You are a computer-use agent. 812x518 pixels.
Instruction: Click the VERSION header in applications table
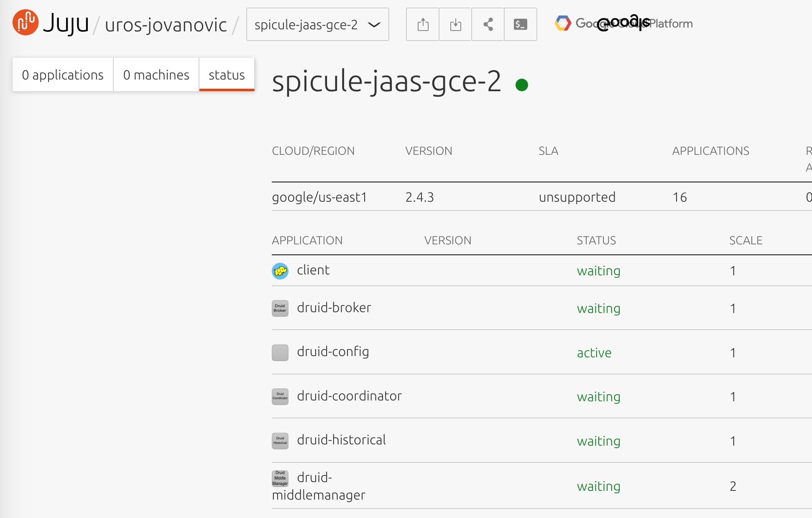click(448, 241)
